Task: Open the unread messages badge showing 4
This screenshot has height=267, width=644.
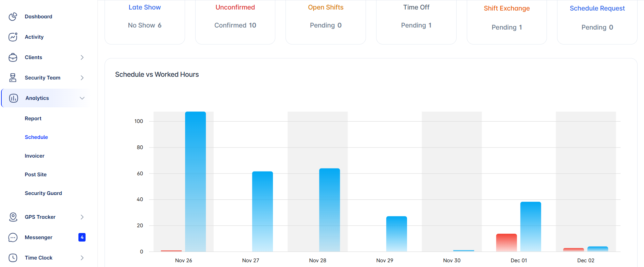Action: [x=82, y=237]
